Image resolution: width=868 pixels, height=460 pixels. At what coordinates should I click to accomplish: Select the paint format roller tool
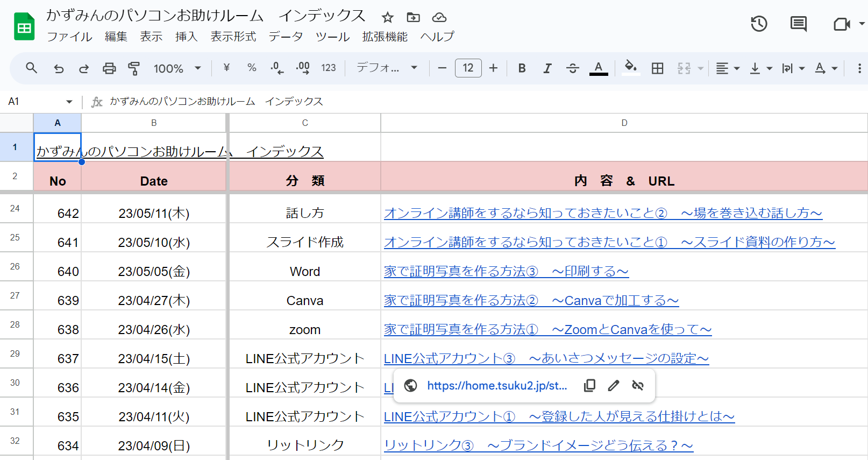click(134, 68)
